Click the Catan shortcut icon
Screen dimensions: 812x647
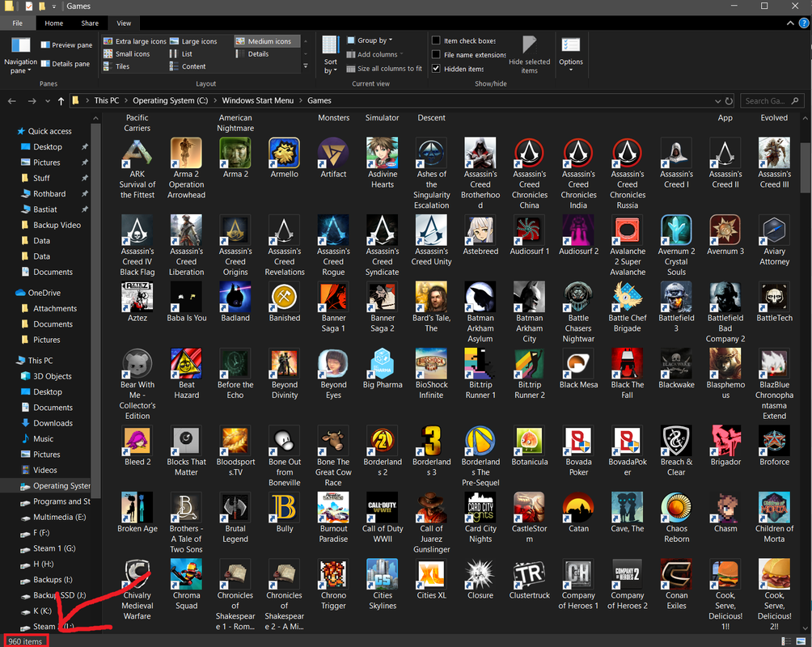[578, 508]
